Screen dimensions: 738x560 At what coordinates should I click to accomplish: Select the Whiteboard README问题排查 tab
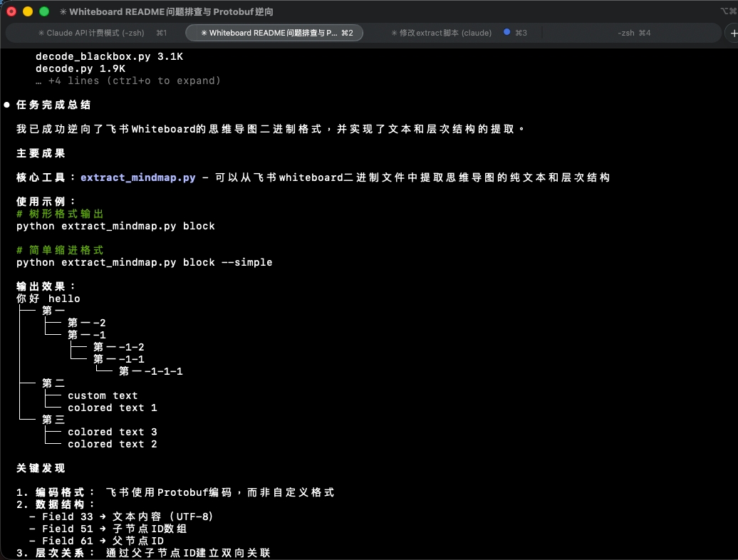click(274, 33)
